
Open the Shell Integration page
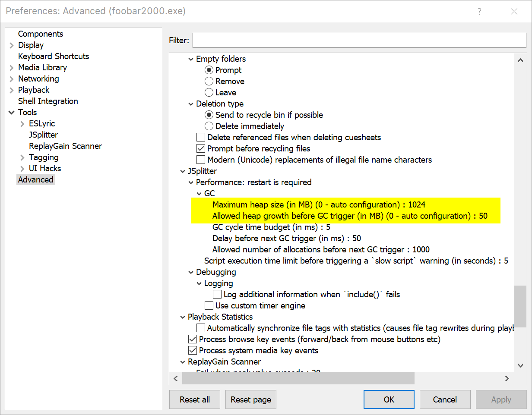(x=48, y=101)
